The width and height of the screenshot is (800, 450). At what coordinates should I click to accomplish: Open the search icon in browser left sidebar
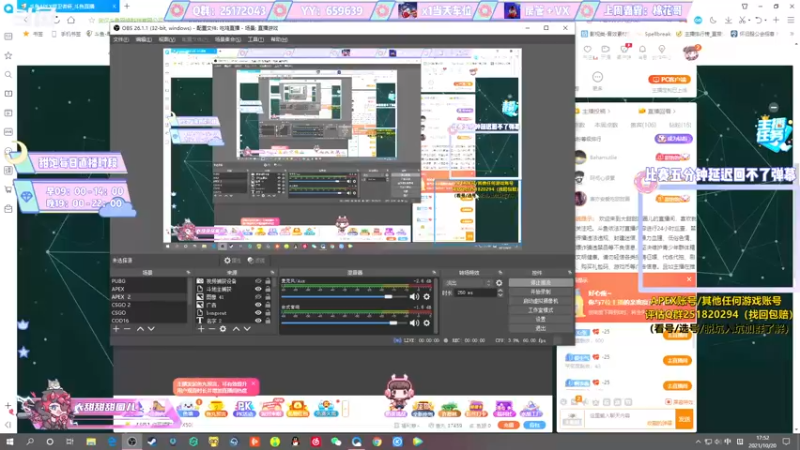(8, 75)
